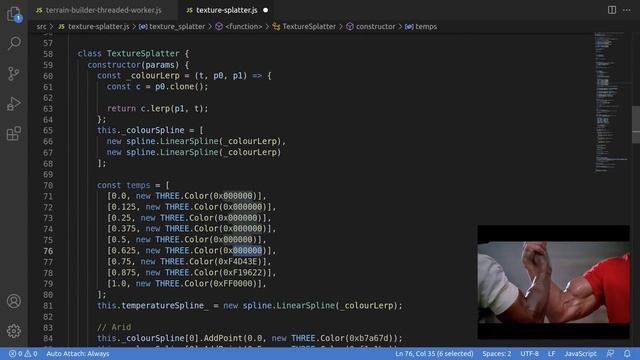The image size is (640, 360).
Task: Click 'temperatureSpline_' on line 81
Action: (165, 306)
